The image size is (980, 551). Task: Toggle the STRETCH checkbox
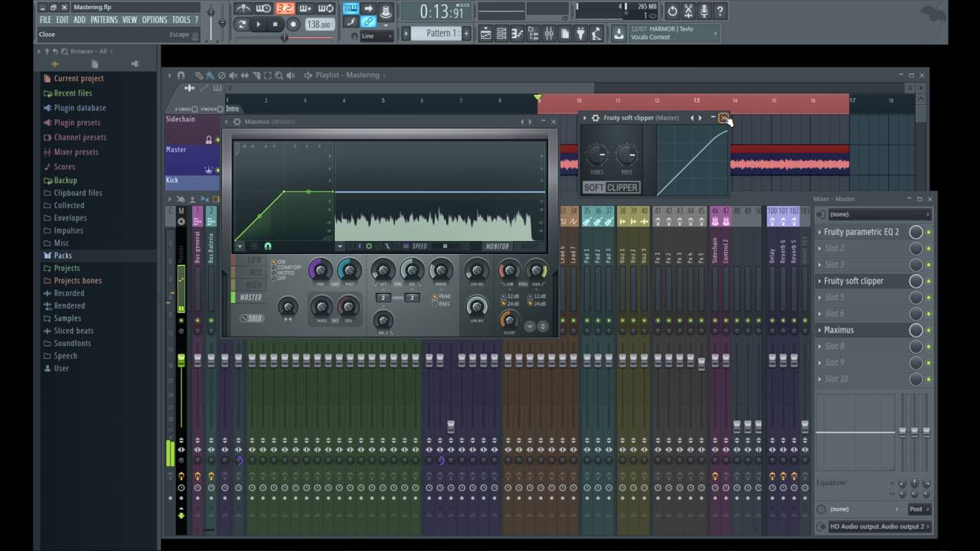tap(220, 109)
